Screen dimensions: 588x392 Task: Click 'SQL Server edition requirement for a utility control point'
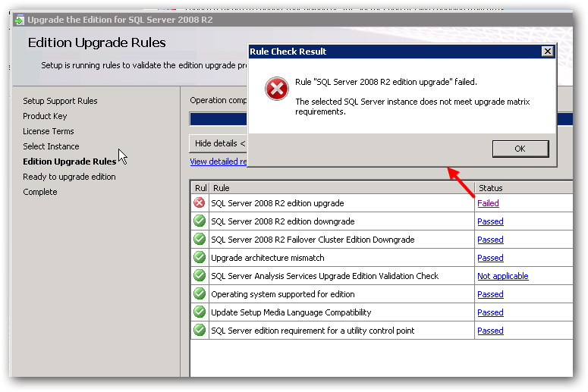point(313,331)
